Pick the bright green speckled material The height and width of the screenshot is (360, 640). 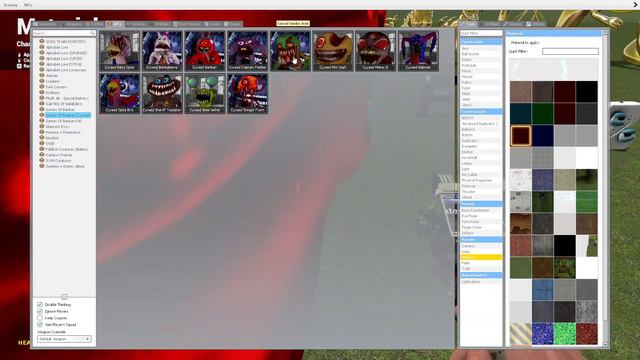coord(564,333)
